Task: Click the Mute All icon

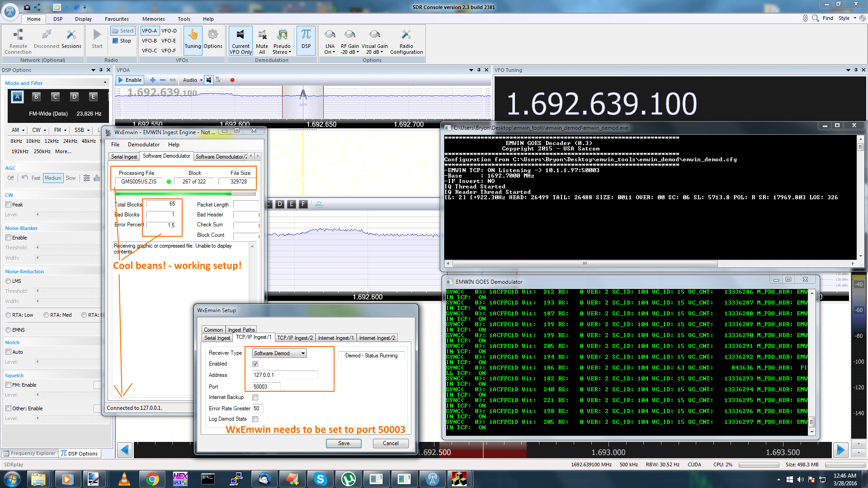Action: pyautogui.click(x=262, y=41)
